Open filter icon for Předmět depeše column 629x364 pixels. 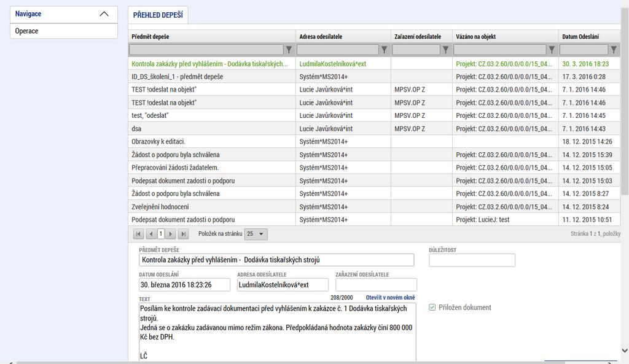click(x=289, y=50)
